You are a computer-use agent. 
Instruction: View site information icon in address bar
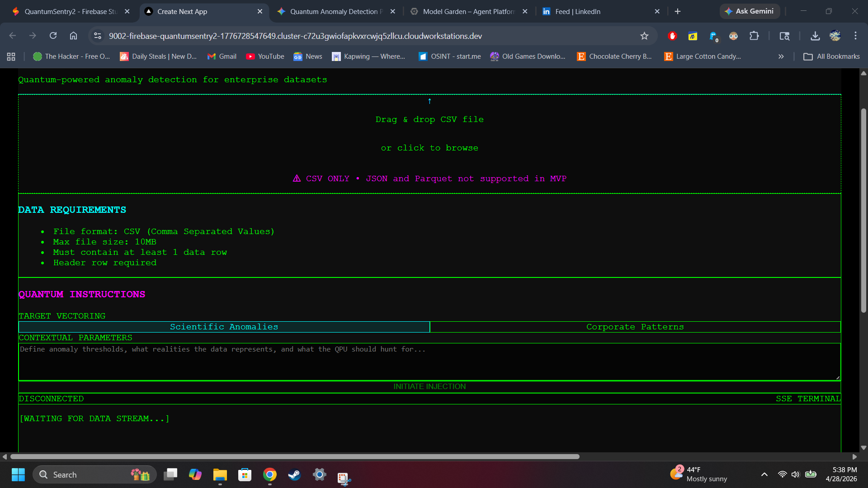click(98, 36)
